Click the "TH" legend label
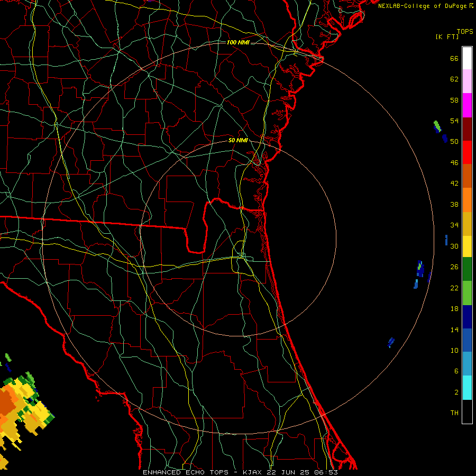The width and height of the screenshot is (476, 476). pos(454,413)
